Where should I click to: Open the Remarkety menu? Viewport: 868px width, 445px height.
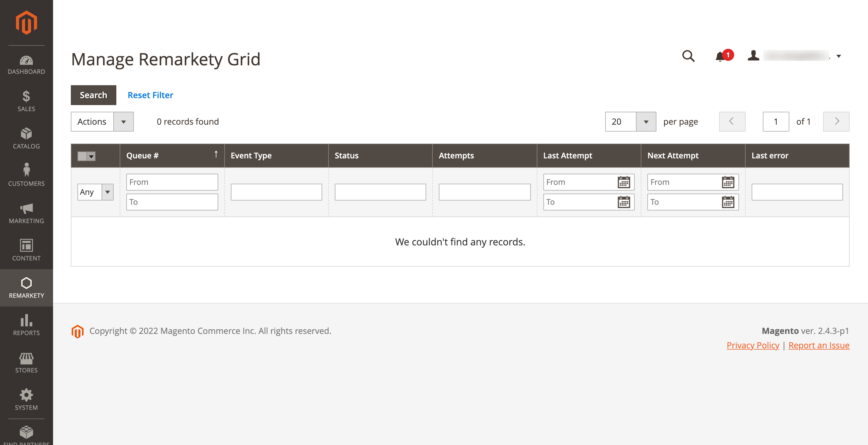[x=26, y=288]
